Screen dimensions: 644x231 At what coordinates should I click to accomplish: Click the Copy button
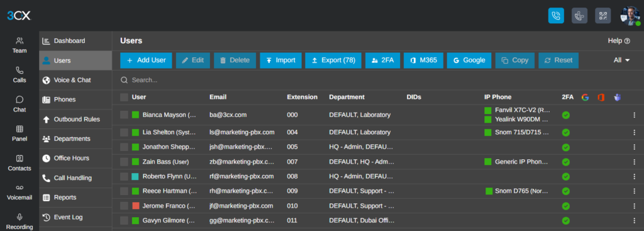coord(515,60)
